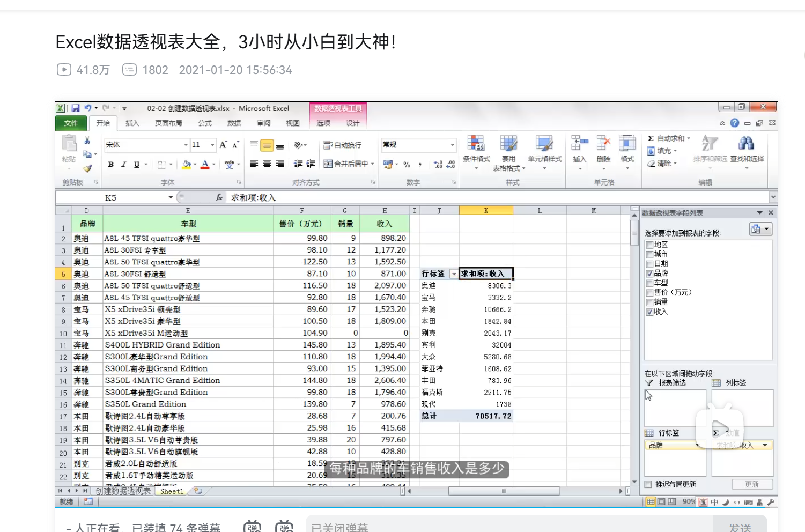Open 清除 clear command

coord(663,163)
